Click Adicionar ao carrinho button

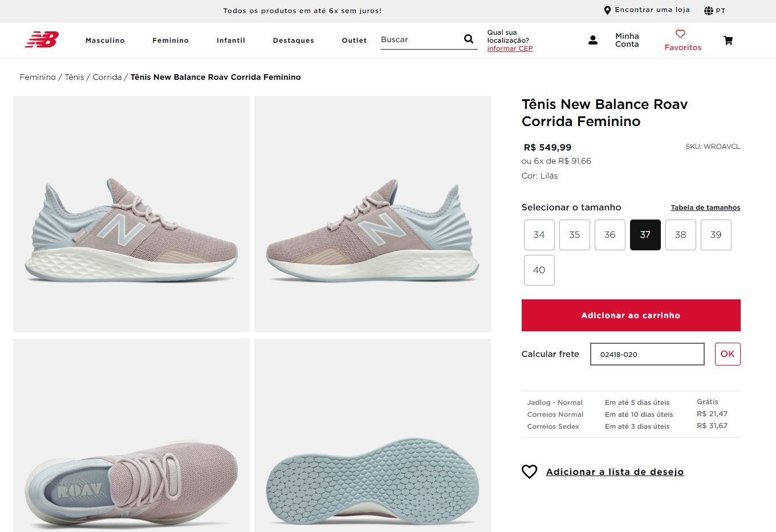(x=631, y=315)
